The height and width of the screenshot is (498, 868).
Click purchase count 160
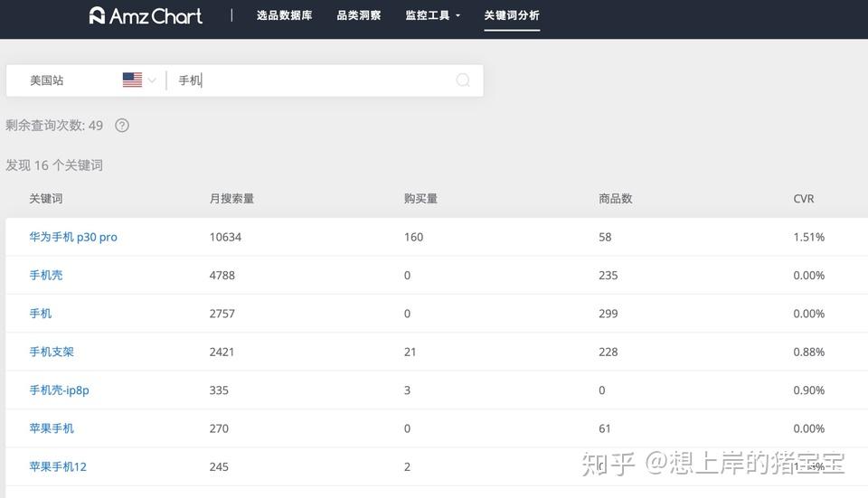pos(413,237)
